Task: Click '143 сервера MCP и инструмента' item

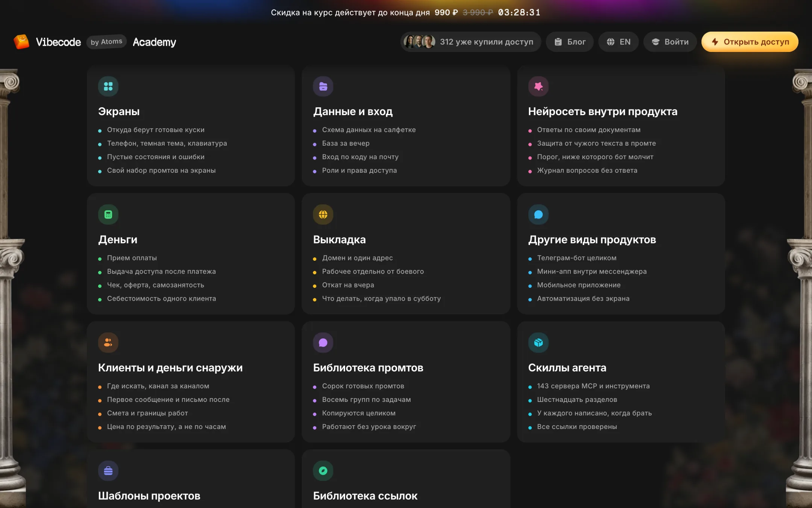Action: coord(593,386)
